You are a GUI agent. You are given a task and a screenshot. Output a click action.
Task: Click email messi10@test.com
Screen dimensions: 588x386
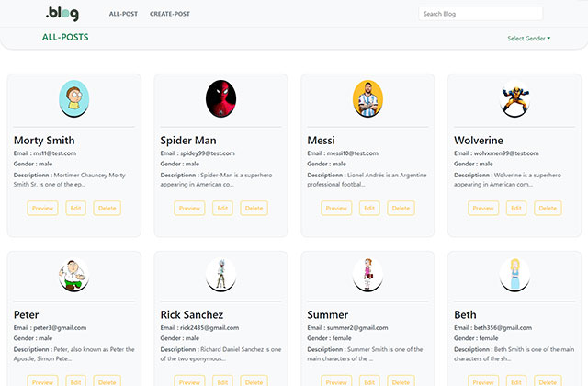click(353, 153)
